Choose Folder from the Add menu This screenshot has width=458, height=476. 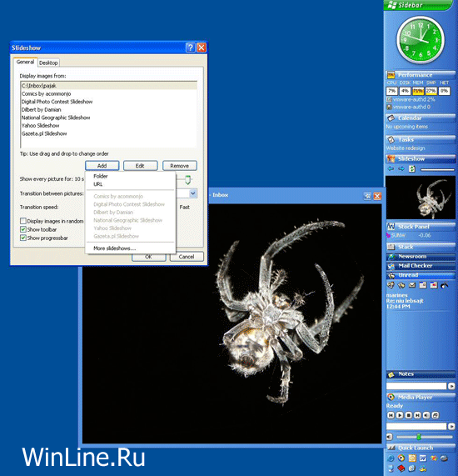click(101, 176)
